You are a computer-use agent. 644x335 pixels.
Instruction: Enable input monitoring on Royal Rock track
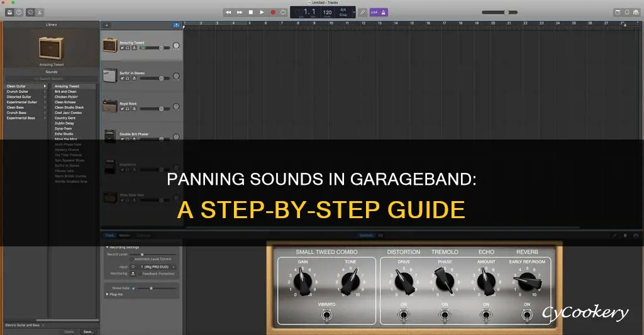[134, 109]
